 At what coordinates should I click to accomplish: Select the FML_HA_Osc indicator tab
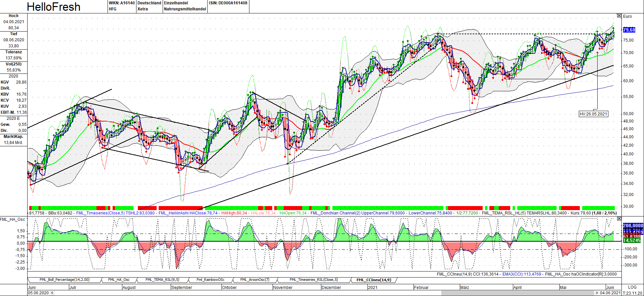[x=119, y=280]
